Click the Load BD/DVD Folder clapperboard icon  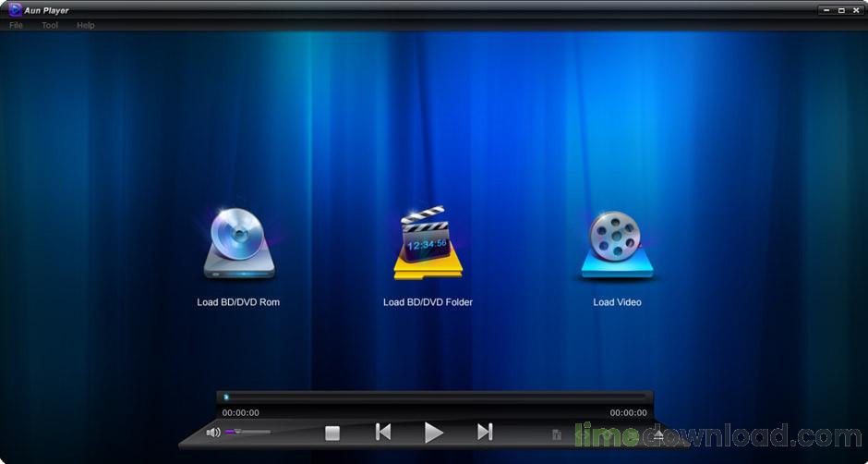[x=427, y=244]
